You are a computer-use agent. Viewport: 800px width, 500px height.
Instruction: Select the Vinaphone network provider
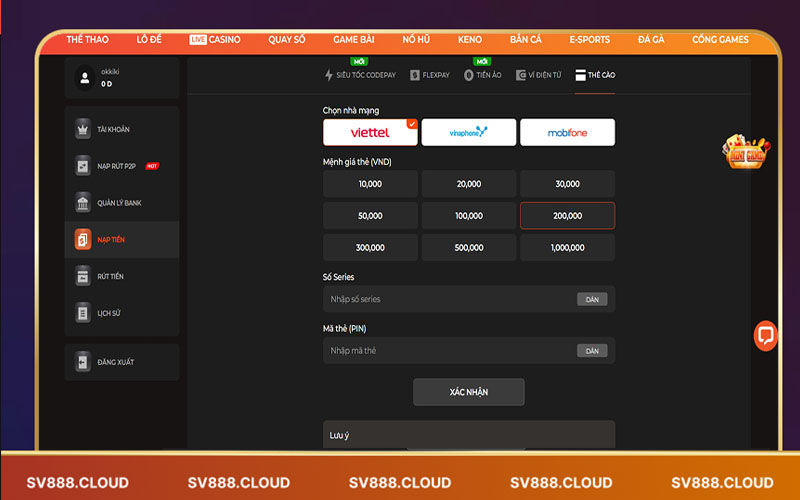coord(469,133)
